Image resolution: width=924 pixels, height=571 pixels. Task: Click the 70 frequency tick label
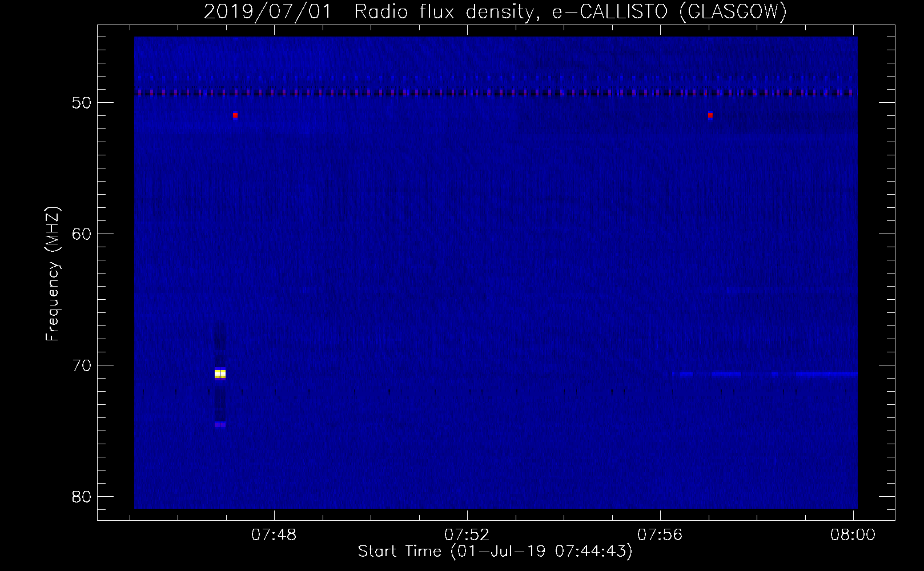point(82,365)
